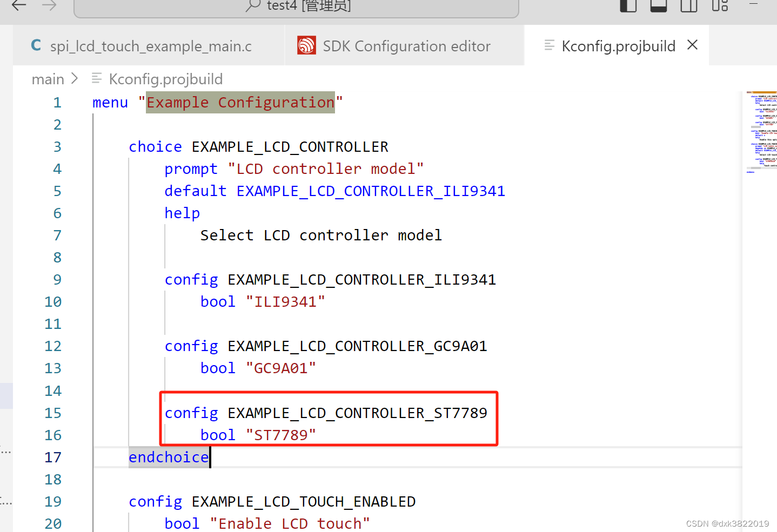The width and height of the screenshot is (777, 532).
Task: Click the forward navigation arrow
Action: pos(48,6)
